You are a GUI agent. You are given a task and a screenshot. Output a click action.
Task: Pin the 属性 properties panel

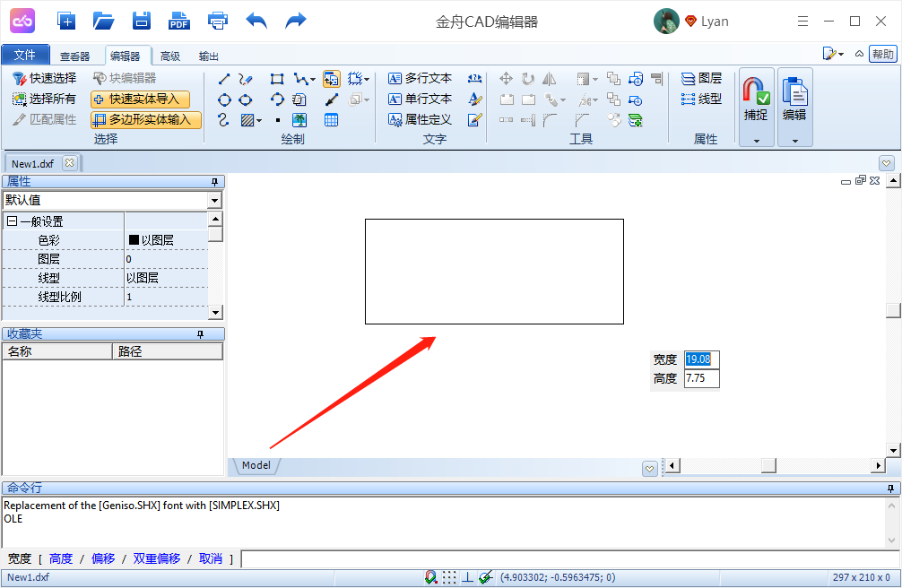point(214,182)
